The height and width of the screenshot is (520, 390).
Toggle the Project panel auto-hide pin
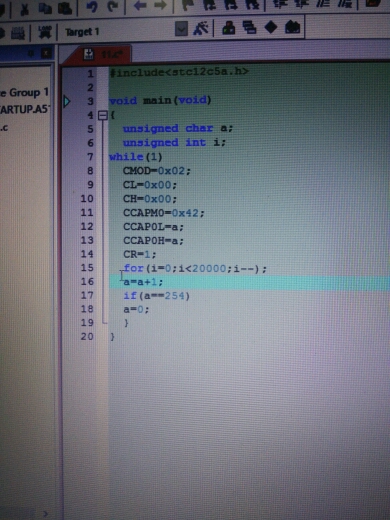click(31, 53)
